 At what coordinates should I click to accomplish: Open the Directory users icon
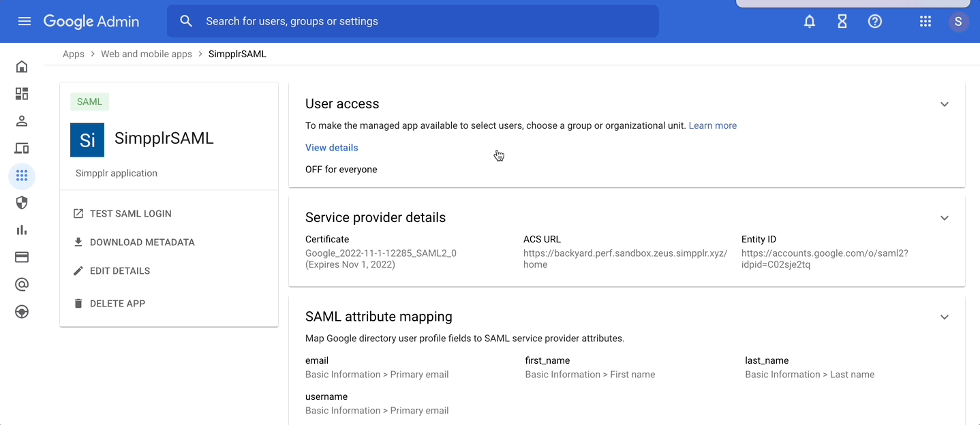click(x=21, y=121)
